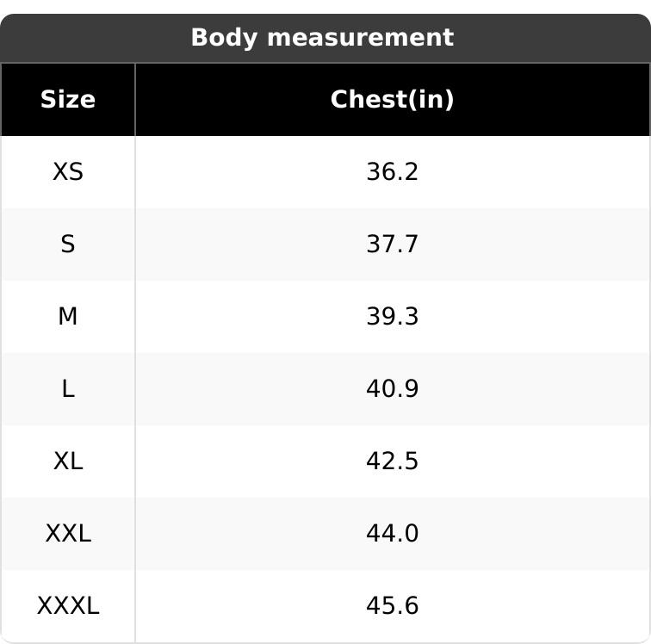Click the 44.0 chest measurement

392,533
